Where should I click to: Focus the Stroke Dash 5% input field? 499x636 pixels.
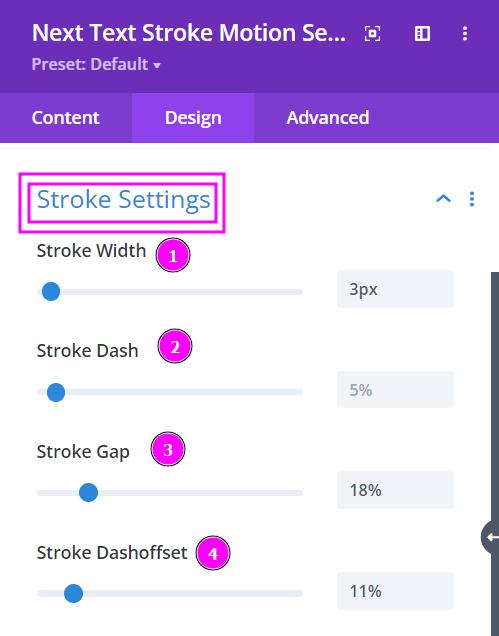coord(395,390)
